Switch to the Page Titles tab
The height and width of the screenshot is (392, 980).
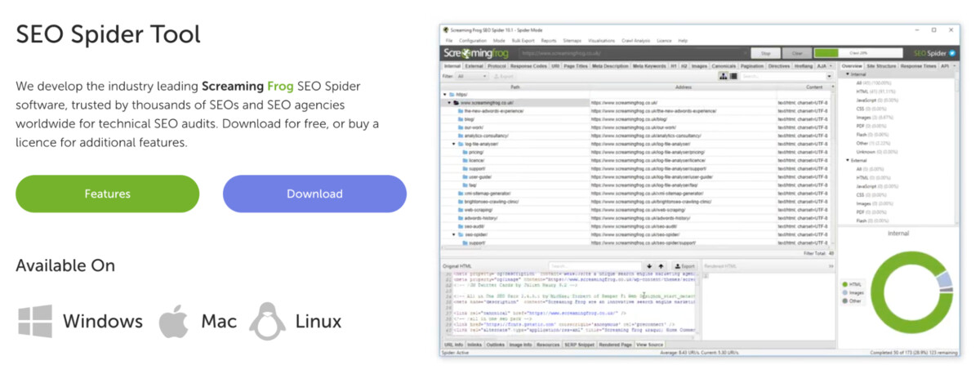[576, 66]
